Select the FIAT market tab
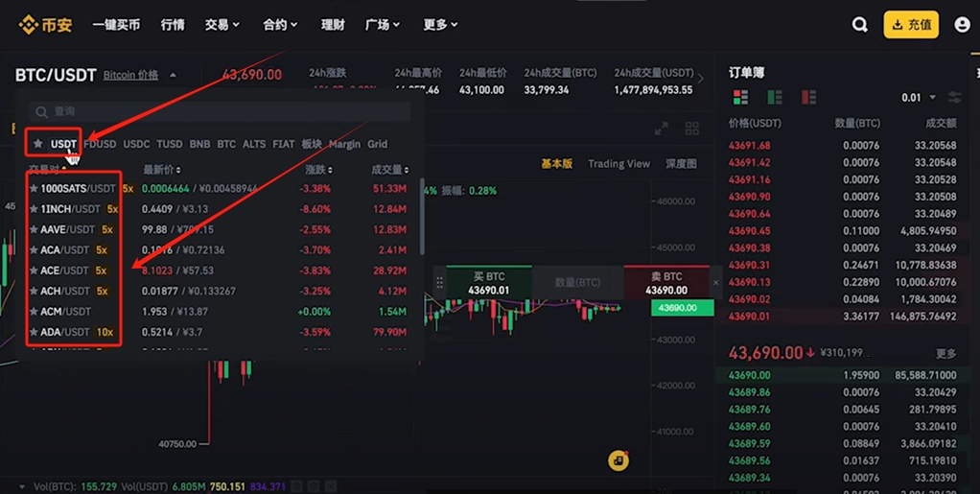The height and width of the screenshot is (494, 980). [283, 144]
